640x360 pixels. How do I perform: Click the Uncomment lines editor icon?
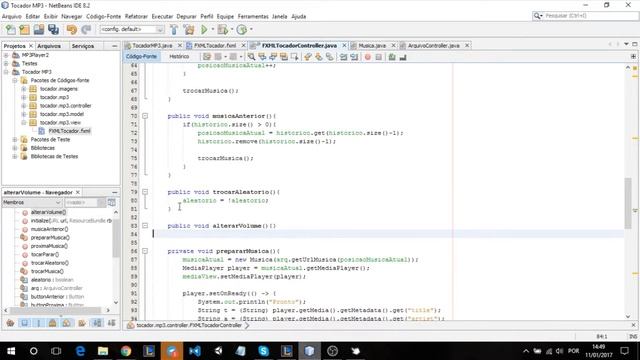coord(403,57)
